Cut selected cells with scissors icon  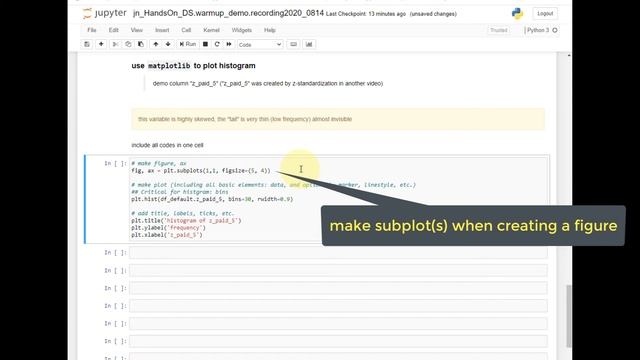[x=116, y=44]
